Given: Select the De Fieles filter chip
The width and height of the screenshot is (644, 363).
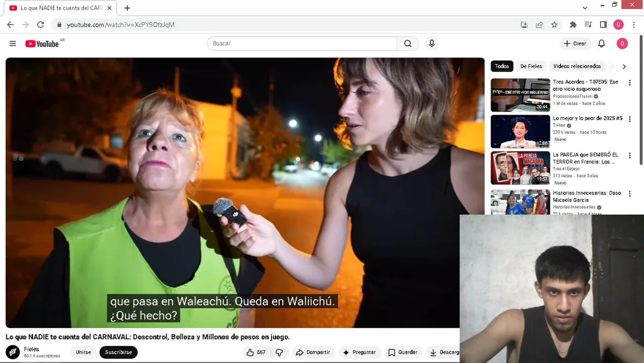Looking at the screenshot, I should 531,66.
